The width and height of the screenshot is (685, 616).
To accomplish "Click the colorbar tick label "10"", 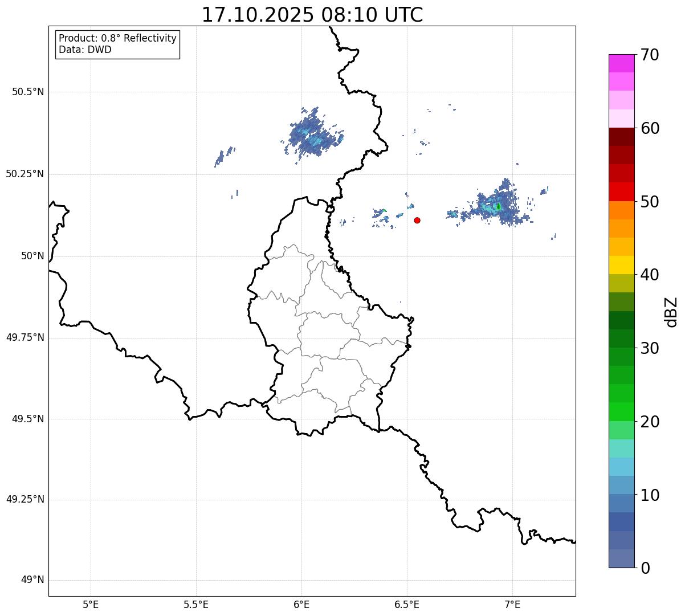I will coord(650,495).
